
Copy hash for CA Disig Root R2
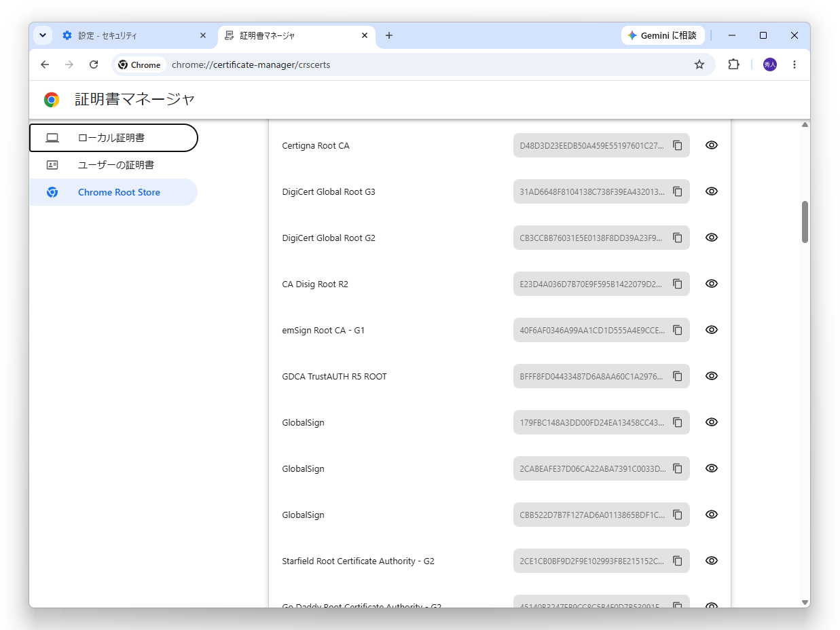point(678,284)
